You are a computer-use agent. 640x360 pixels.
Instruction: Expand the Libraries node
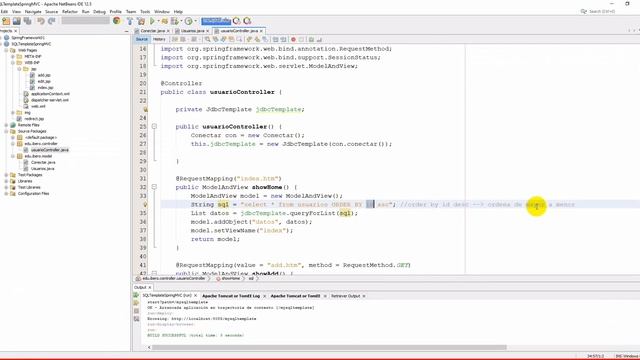click(6, 181)
